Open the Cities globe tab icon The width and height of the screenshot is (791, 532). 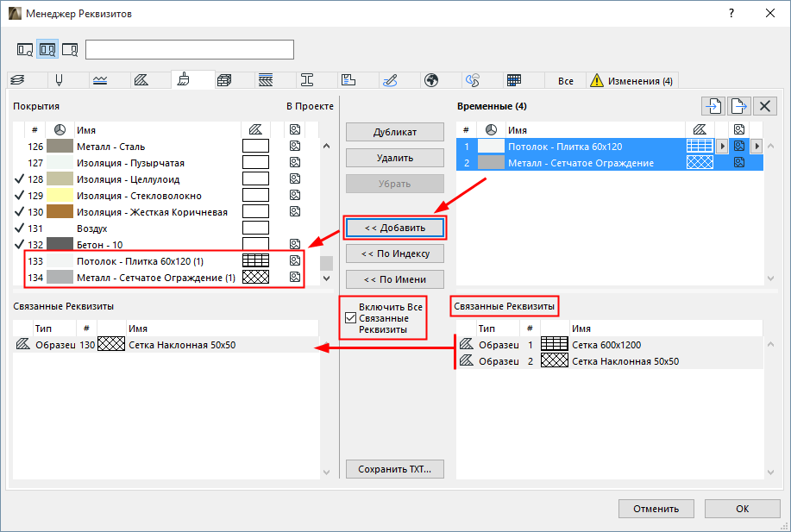pos(431,79)
